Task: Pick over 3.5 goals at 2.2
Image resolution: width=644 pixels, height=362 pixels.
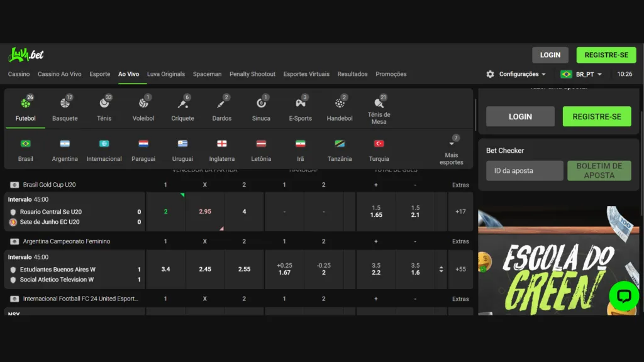Action: pyautogui.click(x=376, y=269)
